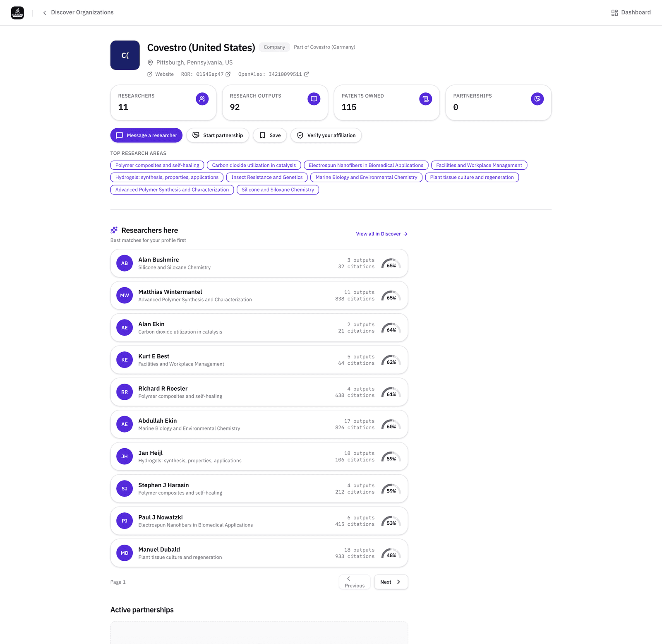Image resolution: width=662 pixels, height=644 pixels.
Task: Click the Patents Owned count 115
Action: [349, 107]
